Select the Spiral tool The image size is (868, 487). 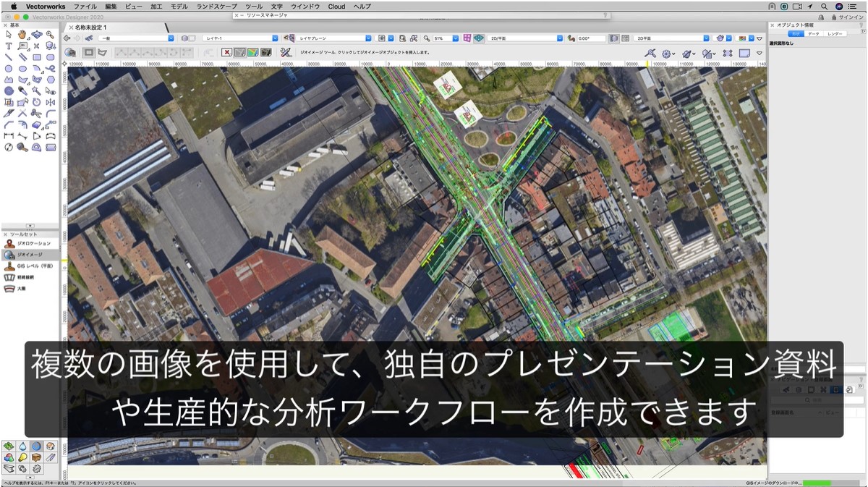[x=9, y=91]
